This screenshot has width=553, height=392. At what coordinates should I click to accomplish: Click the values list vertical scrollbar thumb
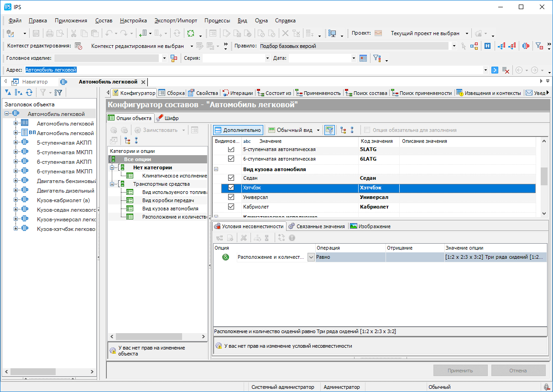[543, 176]
